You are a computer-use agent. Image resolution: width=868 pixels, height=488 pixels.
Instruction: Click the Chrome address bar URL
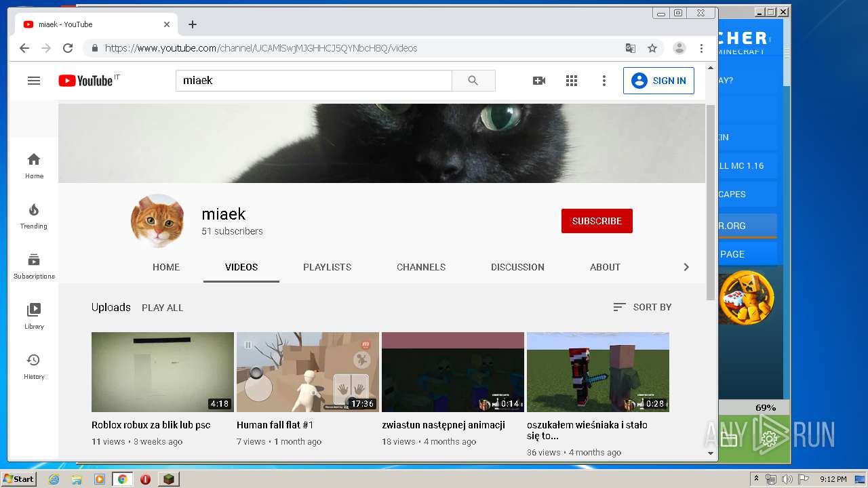point(261,48)
